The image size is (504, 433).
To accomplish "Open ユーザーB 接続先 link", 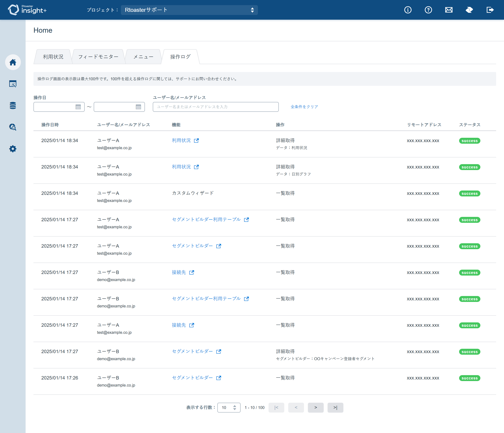I will [179, 272].
